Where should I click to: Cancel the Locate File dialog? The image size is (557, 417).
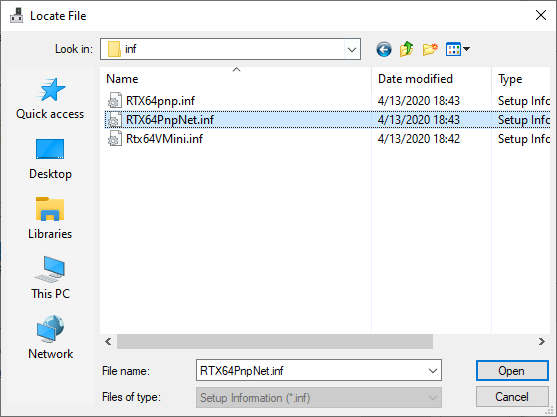[x=512, y=397]
